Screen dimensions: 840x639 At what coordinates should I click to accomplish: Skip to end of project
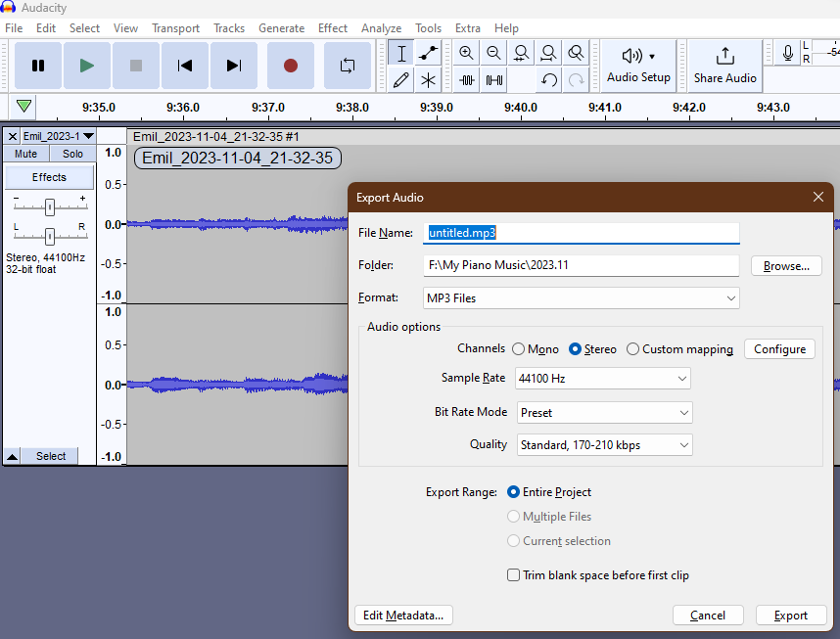click(234, 66)
